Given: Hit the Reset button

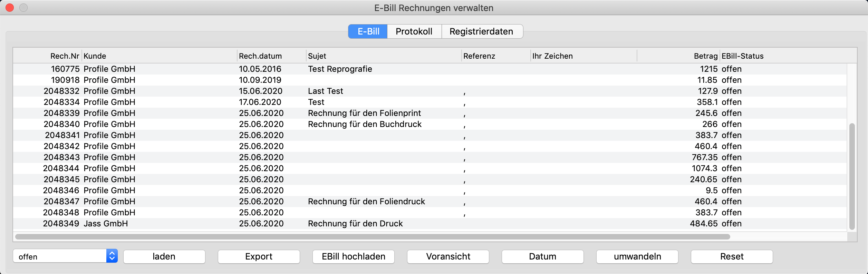Looking at the screenshot, I should 732,256.
